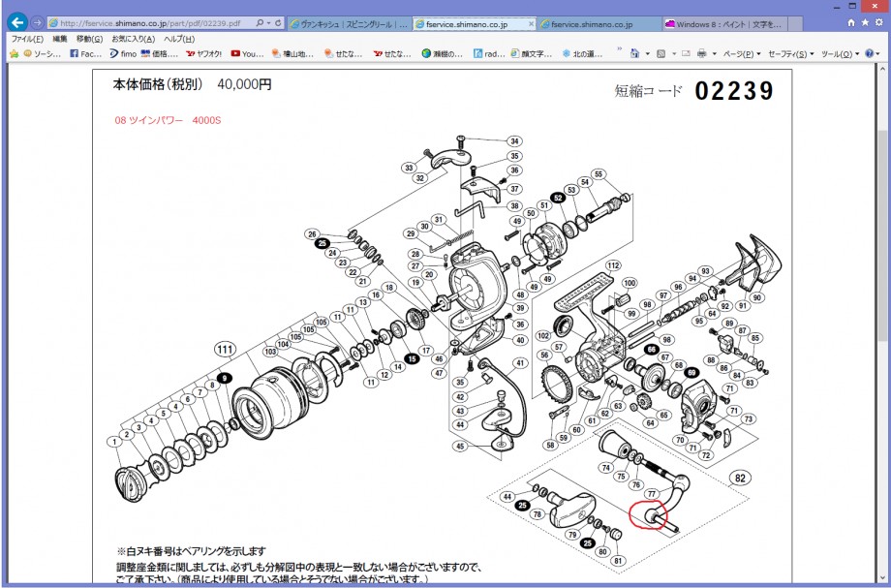Open the rad… favorite
The image size is (891, 588).
(x=489, y=54)
